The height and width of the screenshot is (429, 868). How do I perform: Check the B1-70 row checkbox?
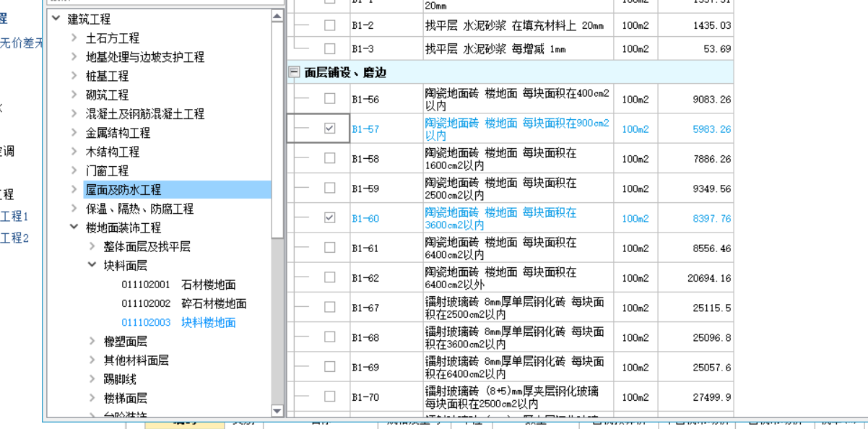(329, 396)
